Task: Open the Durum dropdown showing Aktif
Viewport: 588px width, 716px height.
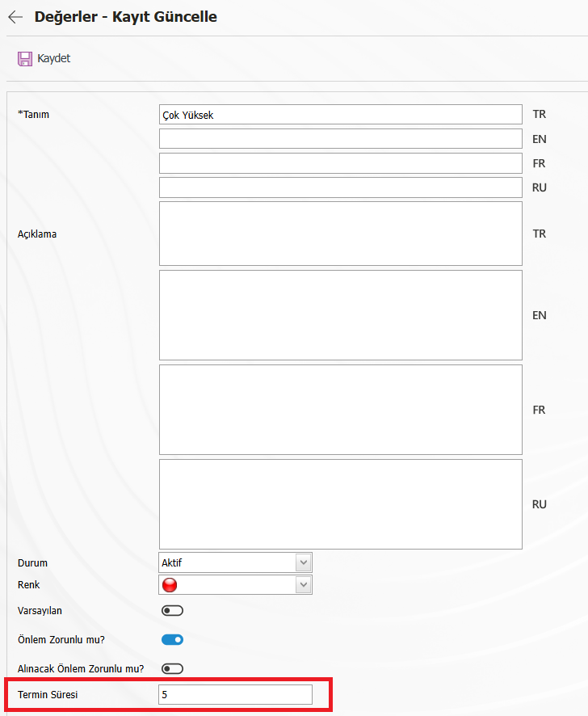Action: point(235,562)
